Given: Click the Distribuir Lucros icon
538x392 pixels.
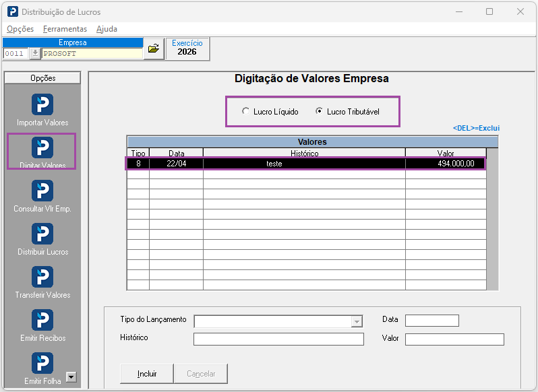Looking at the screenshot, I should click(42, 234).
